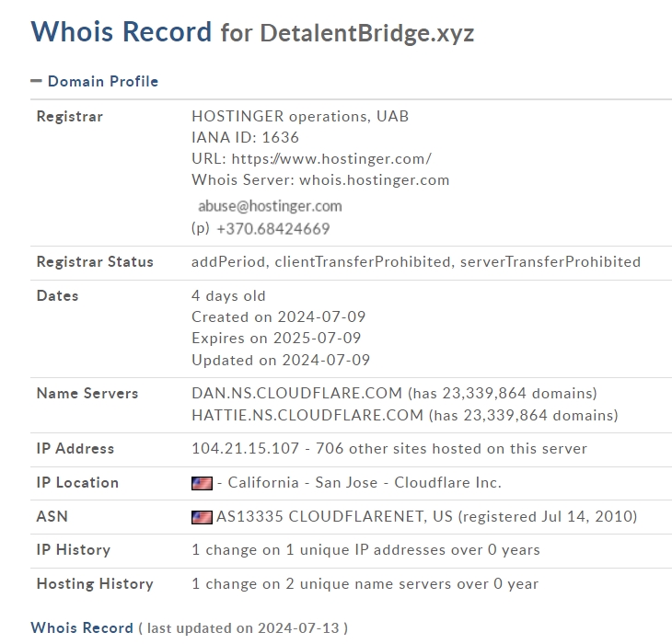672x644 pixels.
Task: Click the US flag in IP Location row
Action: [202, 483]
